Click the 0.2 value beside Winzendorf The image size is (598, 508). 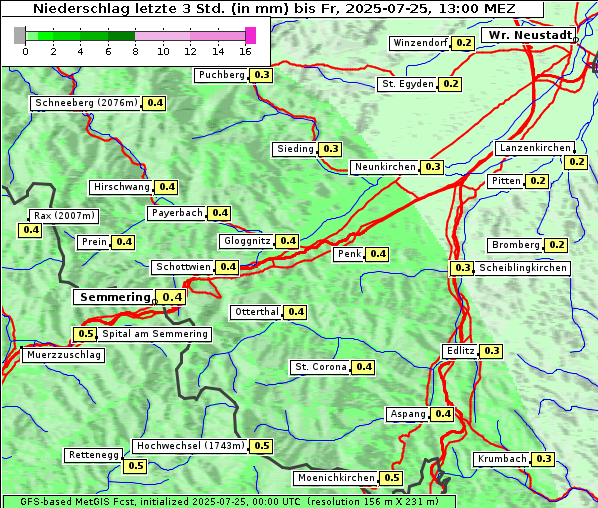tap(463, 43)
